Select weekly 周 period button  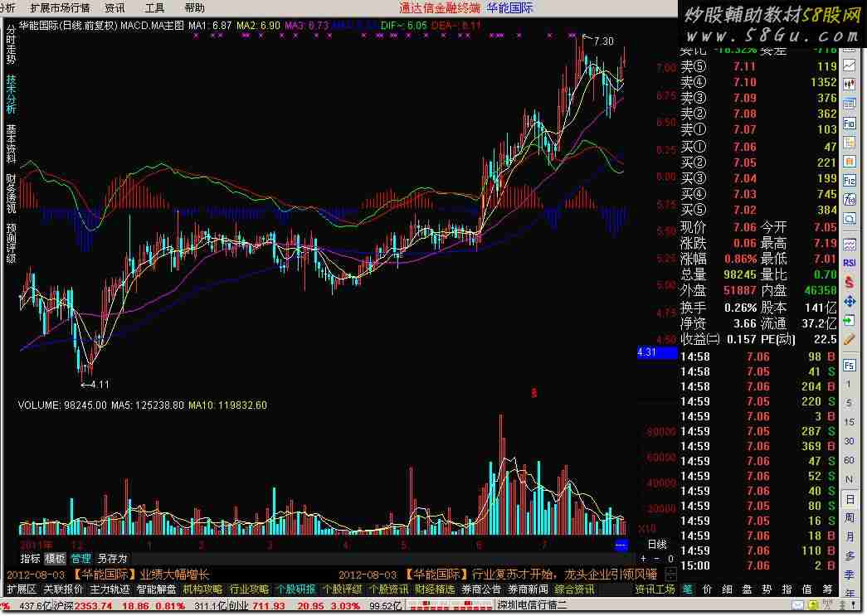[x=849, y=517]
